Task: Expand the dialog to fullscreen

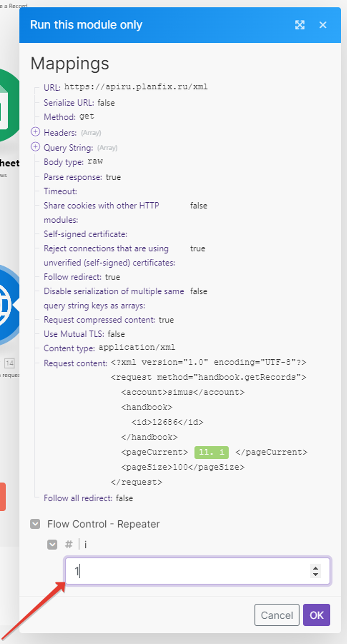Action: [300, 25]
